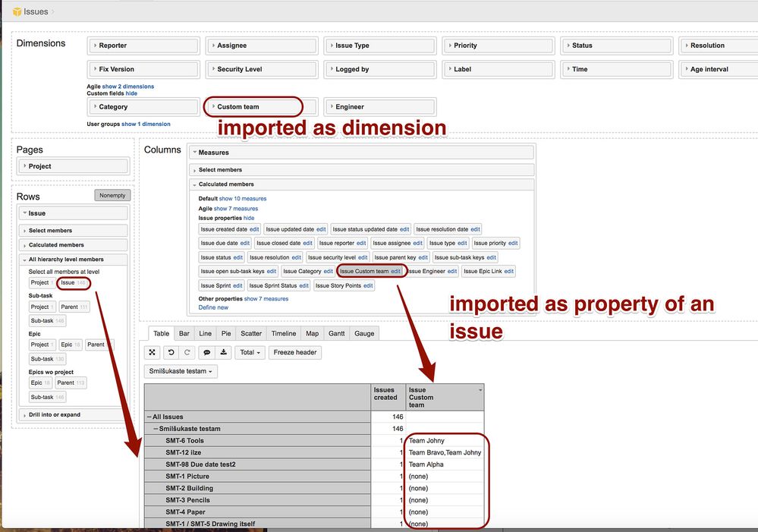Click the undo arrow toolbar icon
Viewport: 758px width, 532px height.
tap(171, 353)
